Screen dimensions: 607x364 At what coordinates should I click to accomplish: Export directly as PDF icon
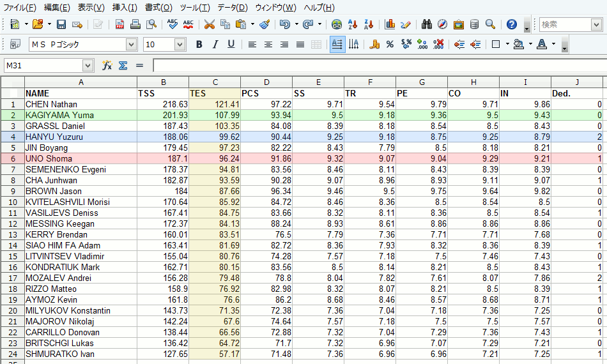119,24
